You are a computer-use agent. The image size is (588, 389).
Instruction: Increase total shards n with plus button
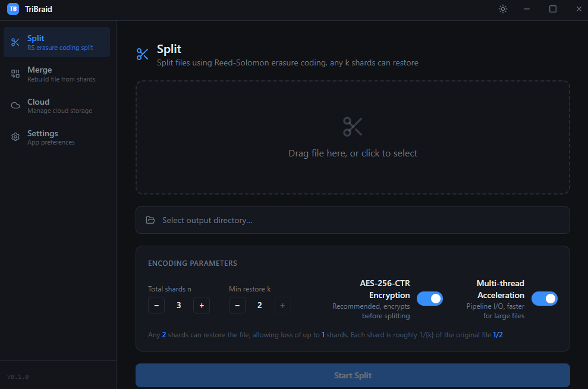point(201,305)
